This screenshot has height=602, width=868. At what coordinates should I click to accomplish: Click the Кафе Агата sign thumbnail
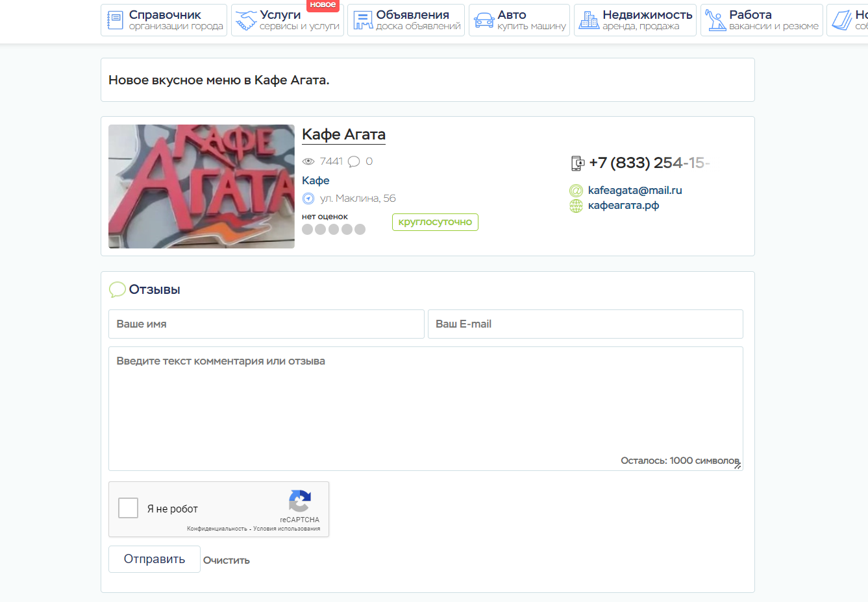click(201, 186)
